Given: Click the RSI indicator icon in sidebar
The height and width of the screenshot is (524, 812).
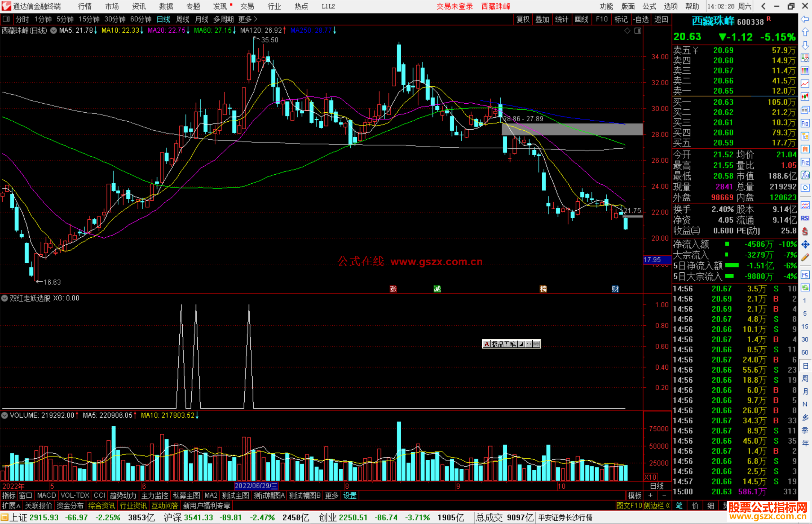Looking at the screenshot, I should [x=805, y=218].
